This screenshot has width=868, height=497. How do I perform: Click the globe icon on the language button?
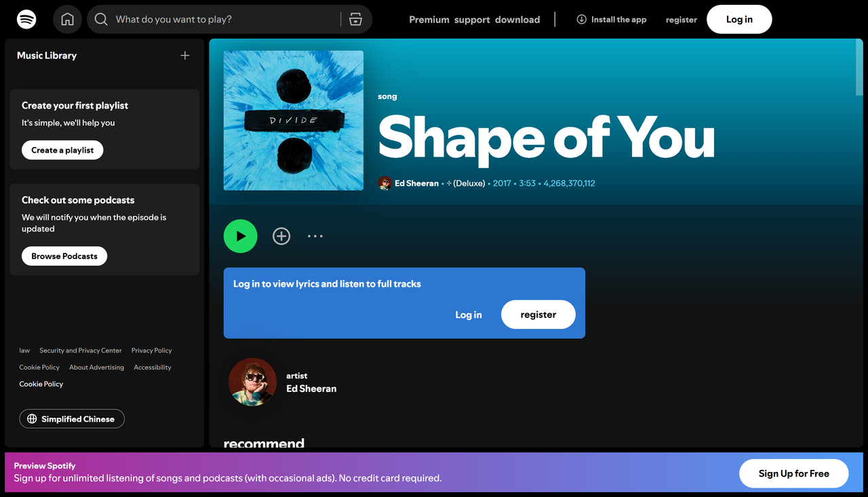point(32,418)
